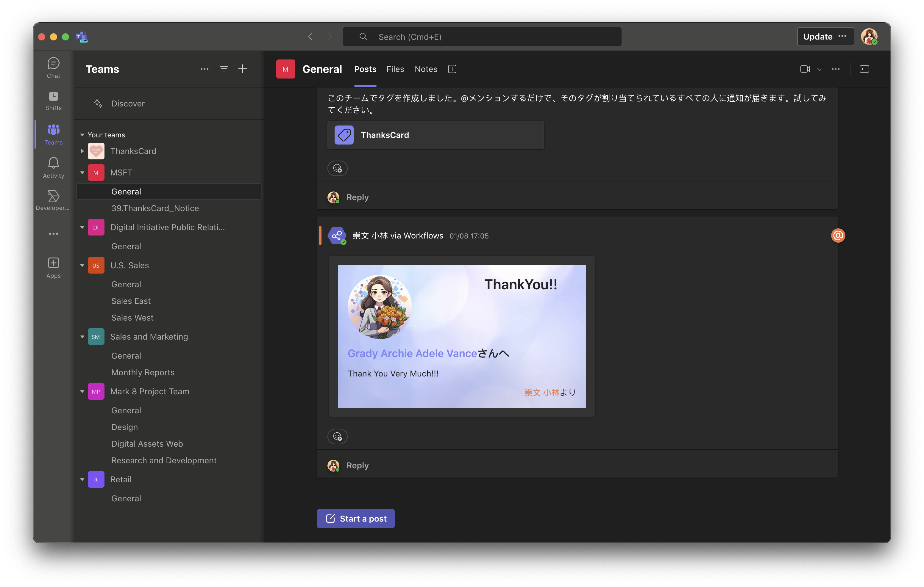Collapse the Your teams section
Screen dimensions: 924x587
point(82,135)
